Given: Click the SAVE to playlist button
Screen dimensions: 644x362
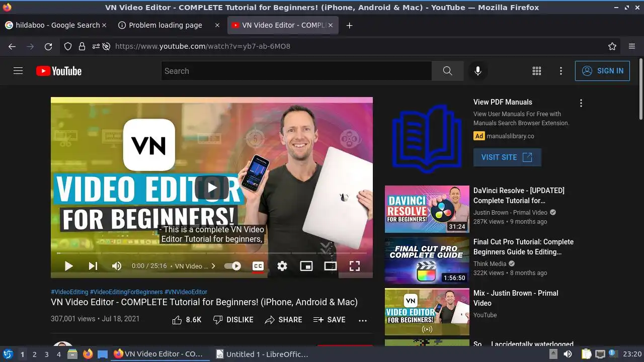Looking at the screenshot, I should 330,320.
